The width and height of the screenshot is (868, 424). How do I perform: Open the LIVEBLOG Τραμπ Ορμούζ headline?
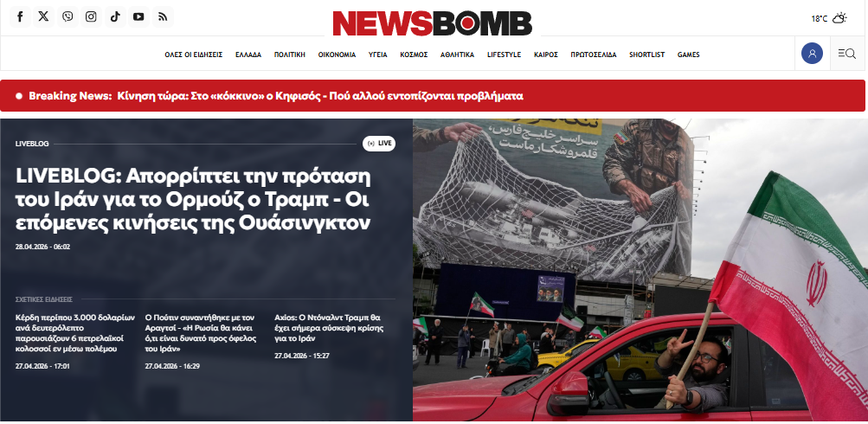click(193, 200)
